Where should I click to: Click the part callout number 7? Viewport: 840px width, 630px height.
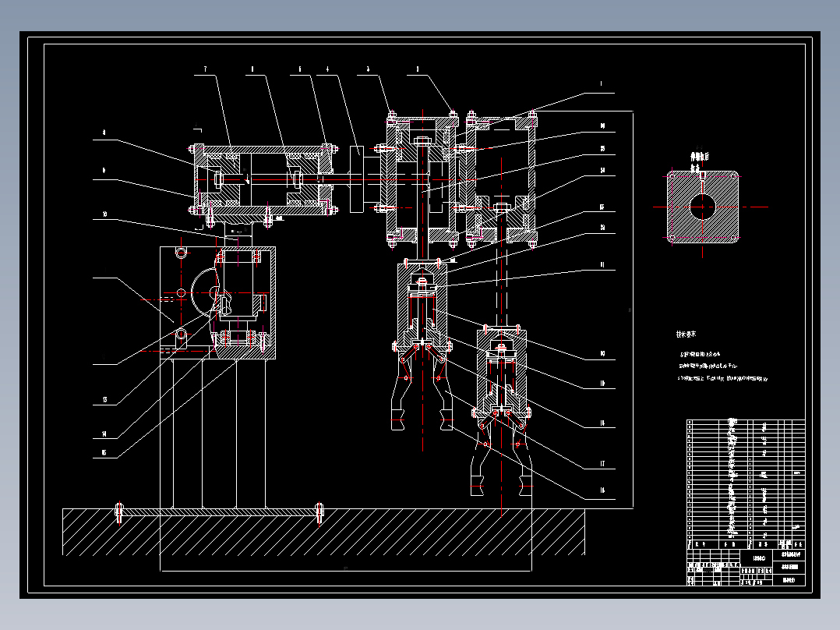tap(205, 69)
